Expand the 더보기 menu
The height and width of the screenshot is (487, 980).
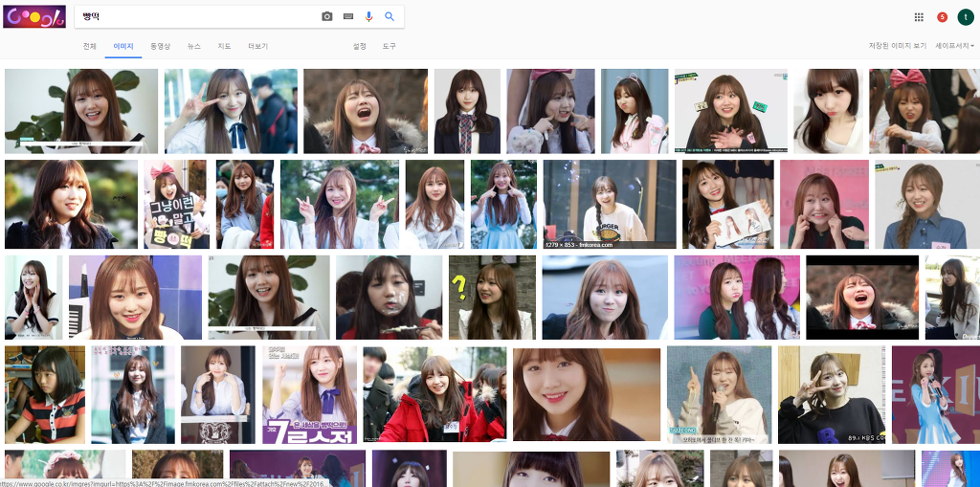pyautogui.click(x=257, y=46)
